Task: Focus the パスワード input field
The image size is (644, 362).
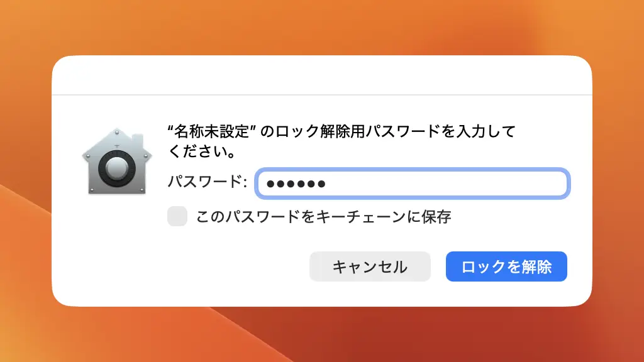Action: tap(412, 184)
